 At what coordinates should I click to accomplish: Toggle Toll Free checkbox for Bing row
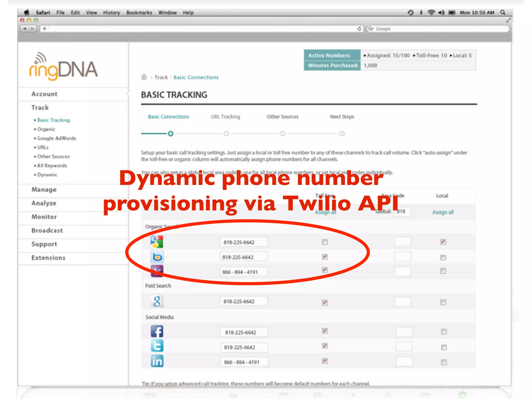pos(325,257)
